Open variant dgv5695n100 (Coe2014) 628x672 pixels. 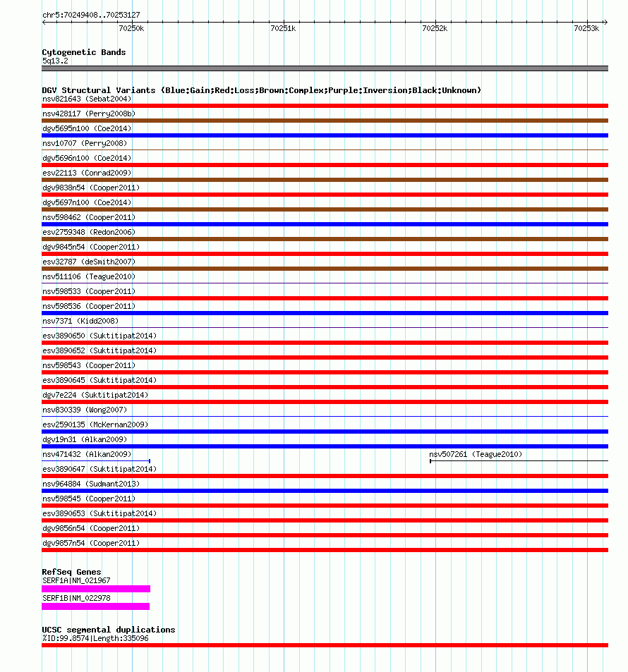point(87,128)
